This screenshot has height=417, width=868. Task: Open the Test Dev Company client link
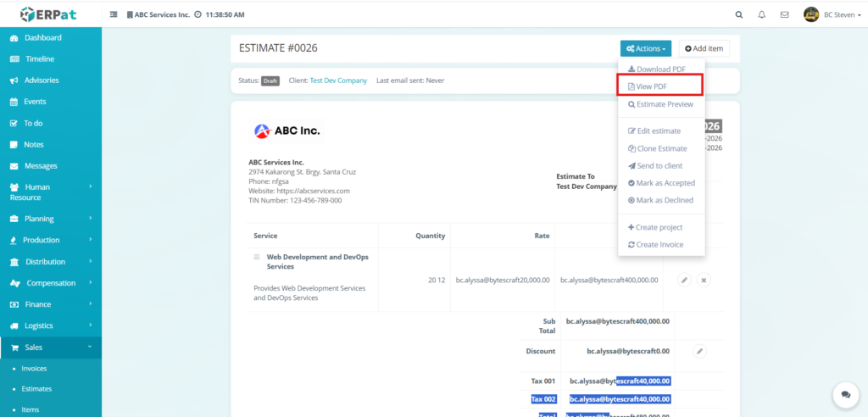point(338,81)
